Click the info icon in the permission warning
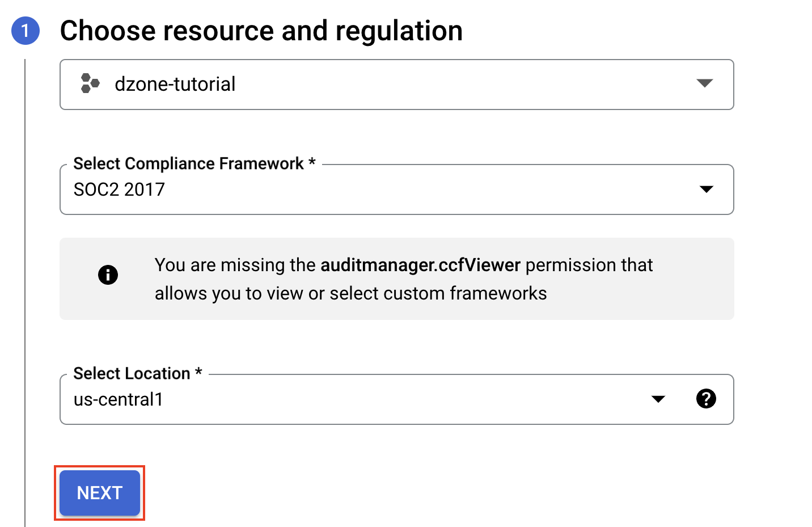812x527 pixels. 108,275
